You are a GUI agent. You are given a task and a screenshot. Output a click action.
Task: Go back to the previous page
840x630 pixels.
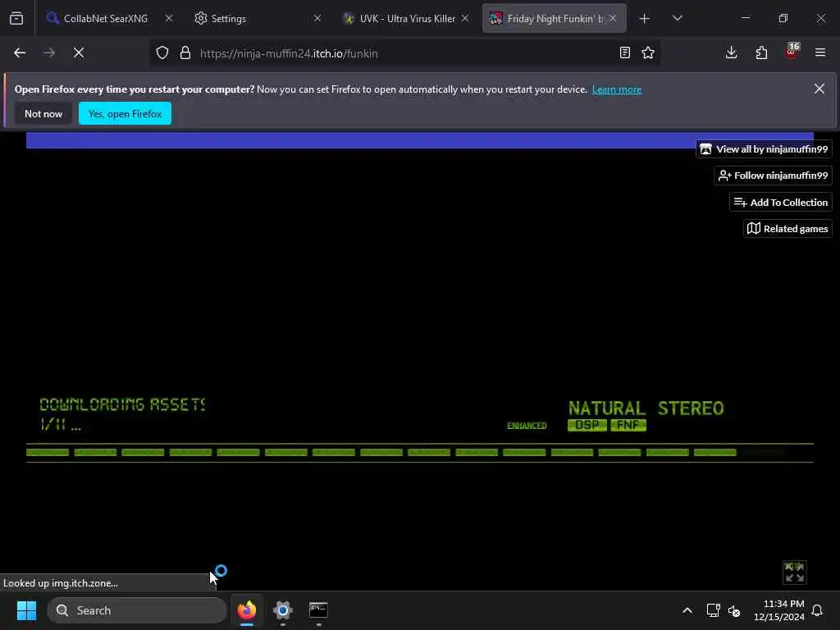click(20, 53)
